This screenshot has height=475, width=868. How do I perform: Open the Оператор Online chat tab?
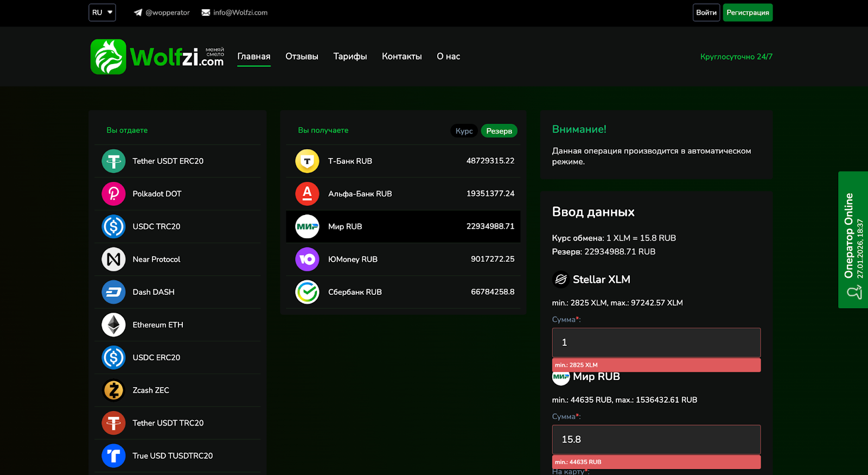tap(853, 240)
